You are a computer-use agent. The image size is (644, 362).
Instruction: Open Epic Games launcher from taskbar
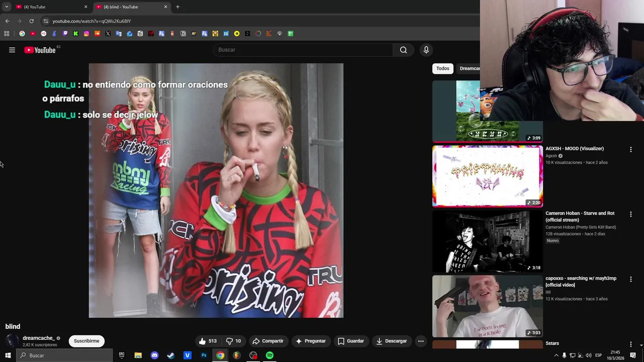[x=121, y=355]
